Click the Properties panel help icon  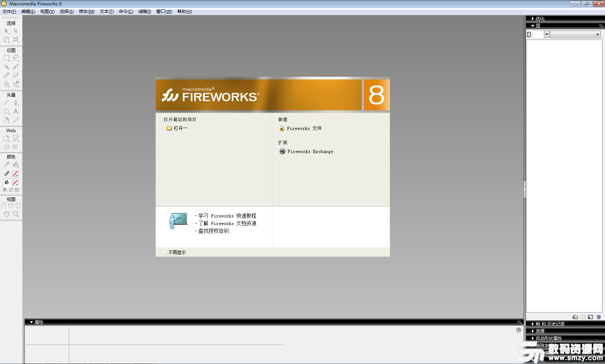[x=519, y=330]
